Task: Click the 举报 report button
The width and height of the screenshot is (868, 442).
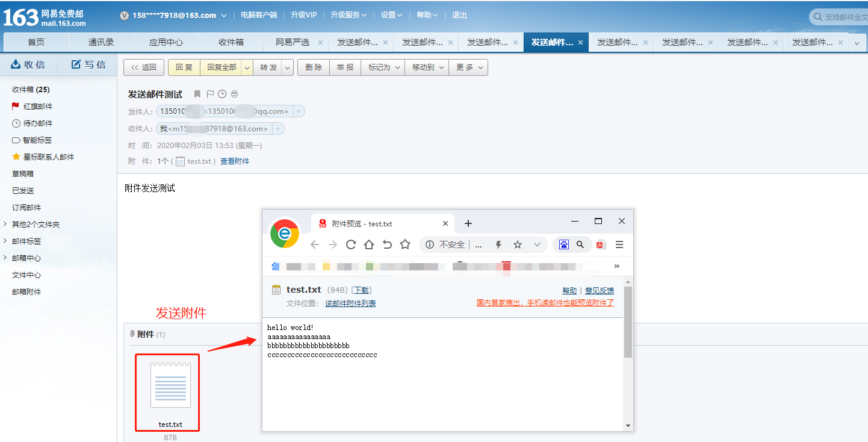Action: point(346,67)
